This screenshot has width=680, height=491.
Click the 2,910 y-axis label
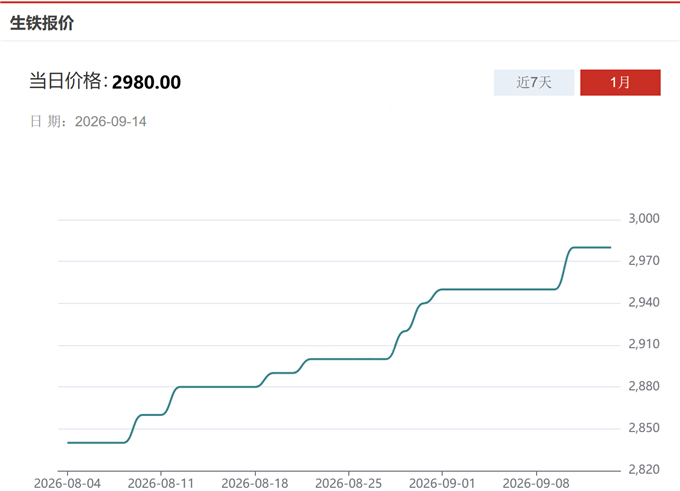[644, 344]
